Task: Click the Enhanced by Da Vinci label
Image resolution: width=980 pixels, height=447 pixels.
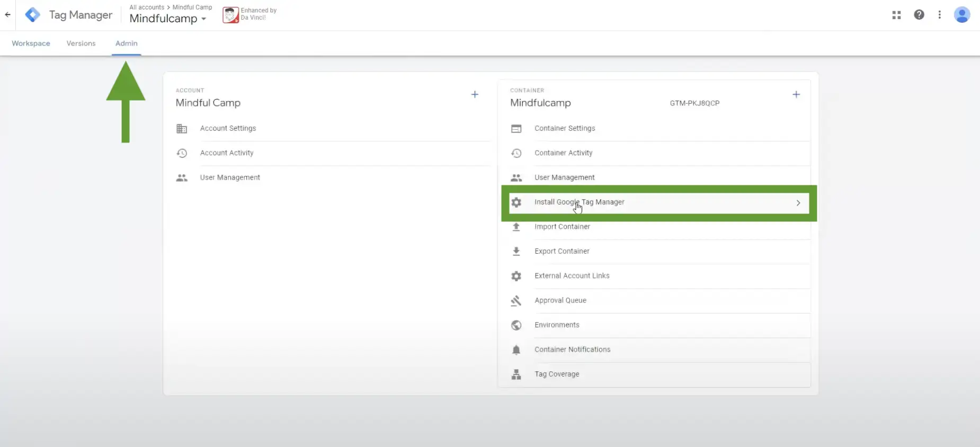Action: pyautogui.click(x=259, y=14)
